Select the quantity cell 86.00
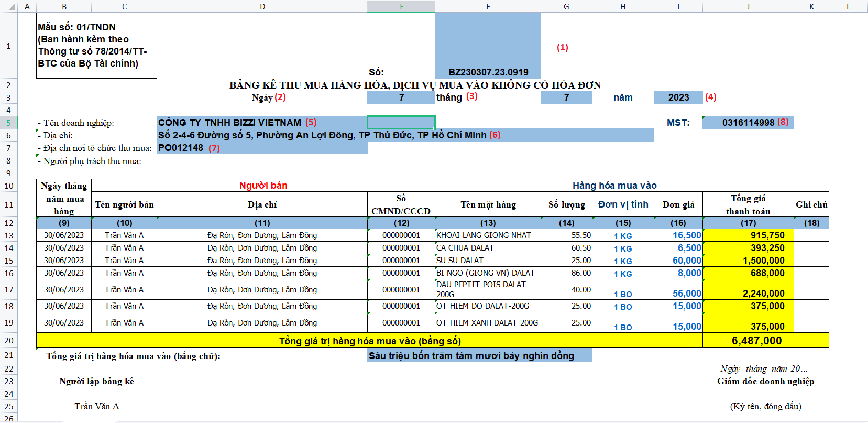Screen dimensions: 868x423 point(566,273)
